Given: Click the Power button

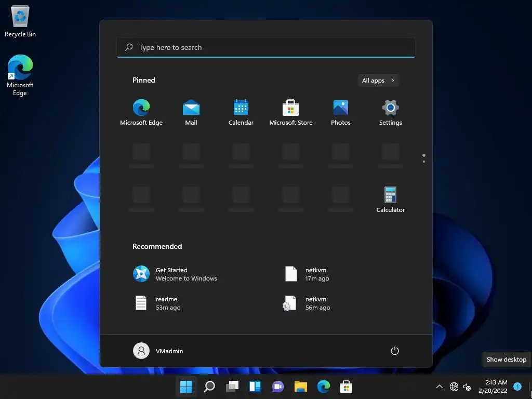Looking at the screenshot, I should coord(395,351).
